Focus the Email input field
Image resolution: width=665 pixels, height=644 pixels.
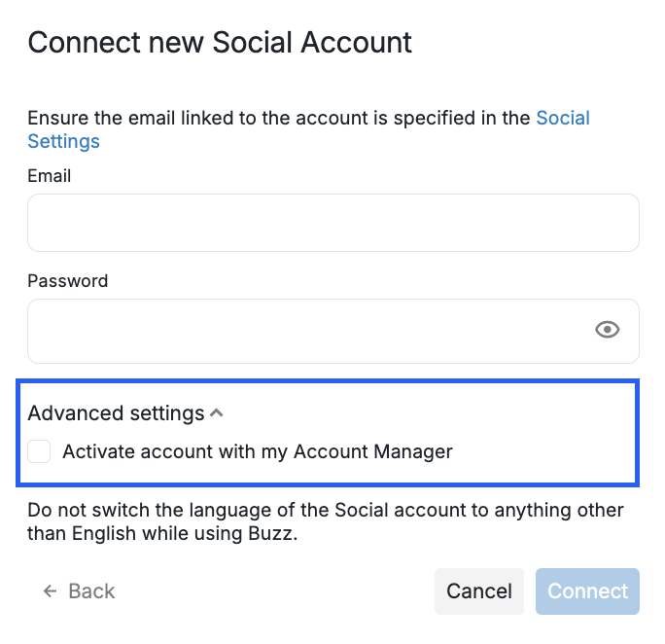point(332,223)
